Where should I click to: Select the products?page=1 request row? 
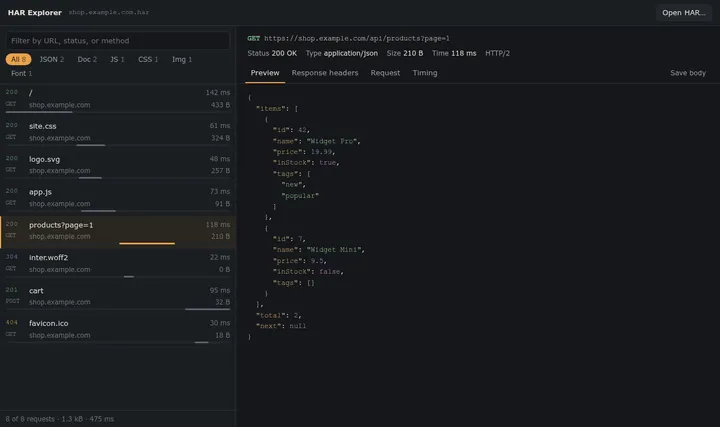[x=118, y=231]
